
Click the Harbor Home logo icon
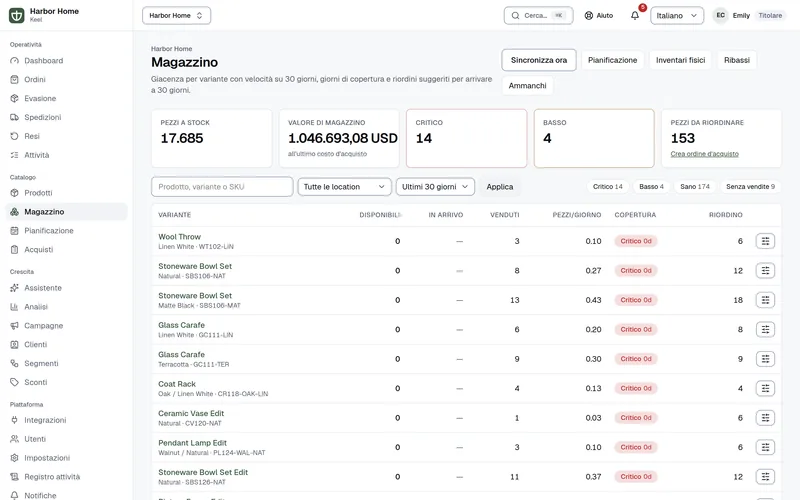(x=16, y=15)
